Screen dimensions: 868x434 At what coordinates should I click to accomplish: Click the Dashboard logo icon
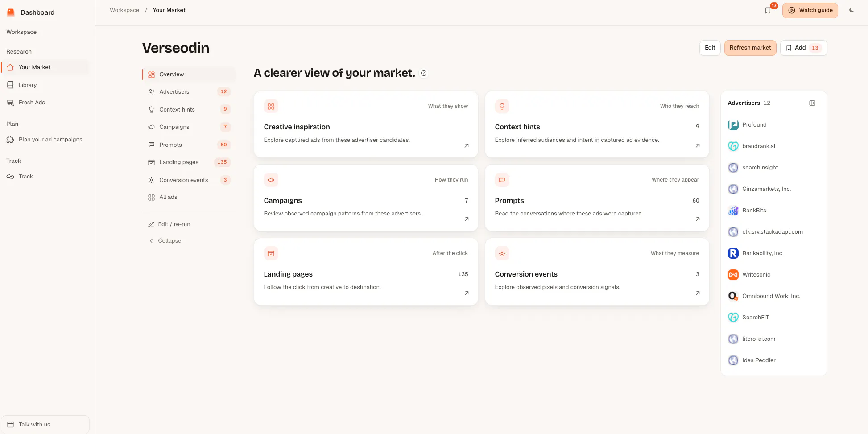11,12
